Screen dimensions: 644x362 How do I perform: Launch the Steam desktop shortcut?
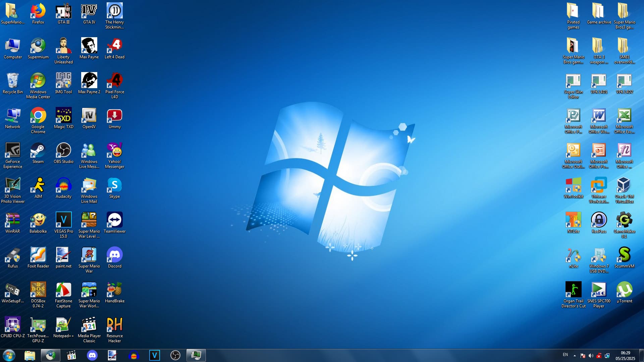(38, 153)
